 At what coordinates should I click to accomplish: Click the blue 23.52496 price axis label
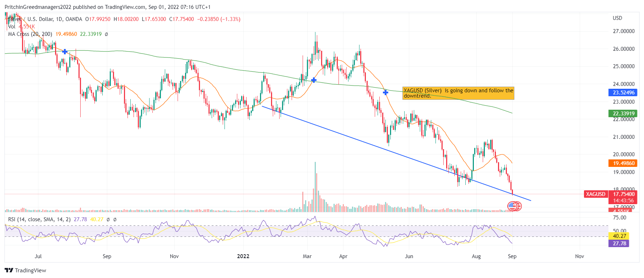click(623, 93)
